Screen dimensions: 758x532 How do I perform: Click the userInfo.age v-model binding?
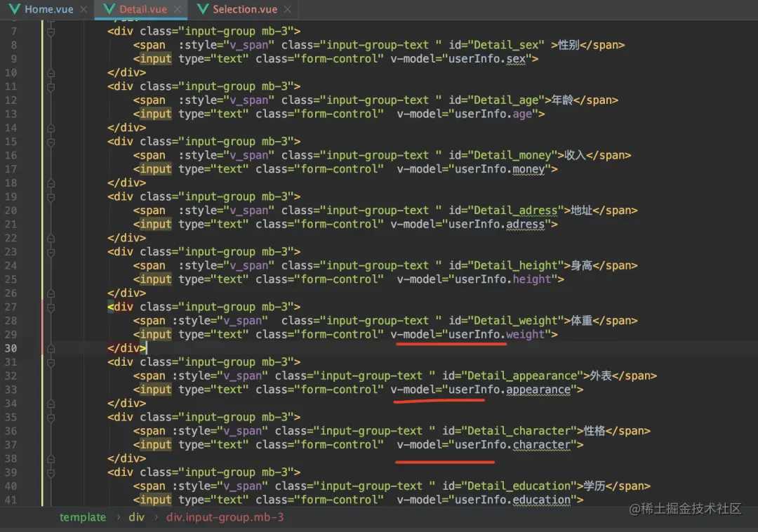[493, 114]
